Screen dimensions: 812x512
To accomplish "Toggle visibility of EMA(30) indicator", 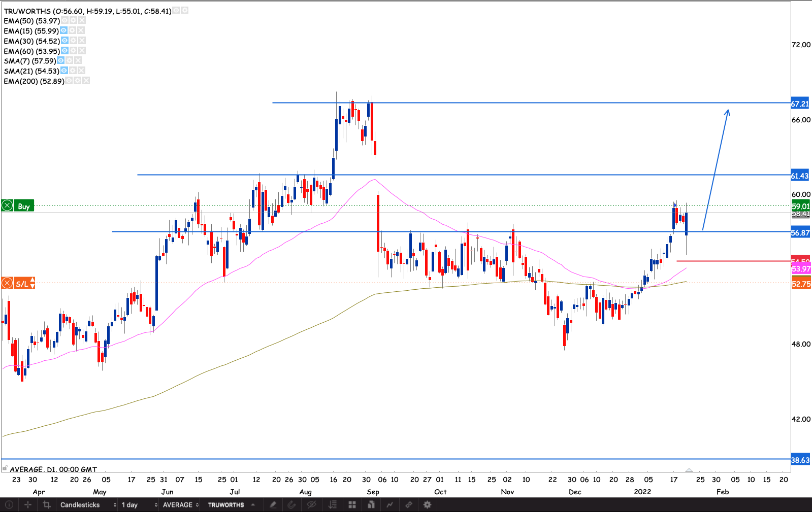I will pyautogui.click(x=64, y=41).
